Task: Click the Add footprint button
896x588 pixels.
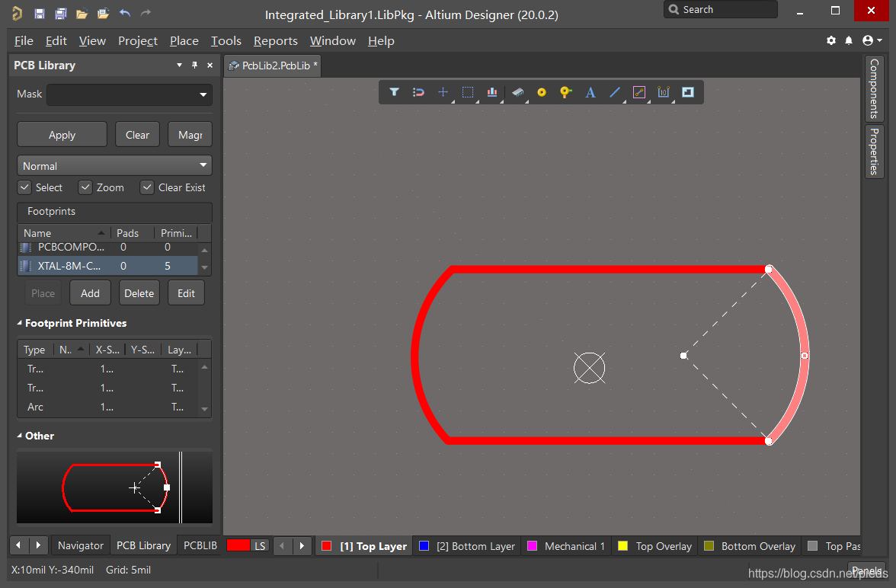Action: (90, 293)
